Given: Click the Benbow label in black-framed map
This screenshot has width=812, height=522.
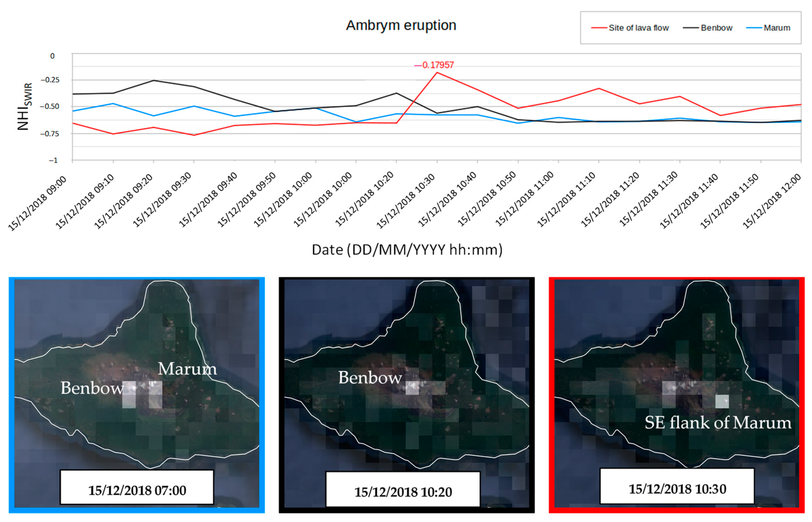Looking at the screenshot, I should pyautogui.click(x=370, y=378).
